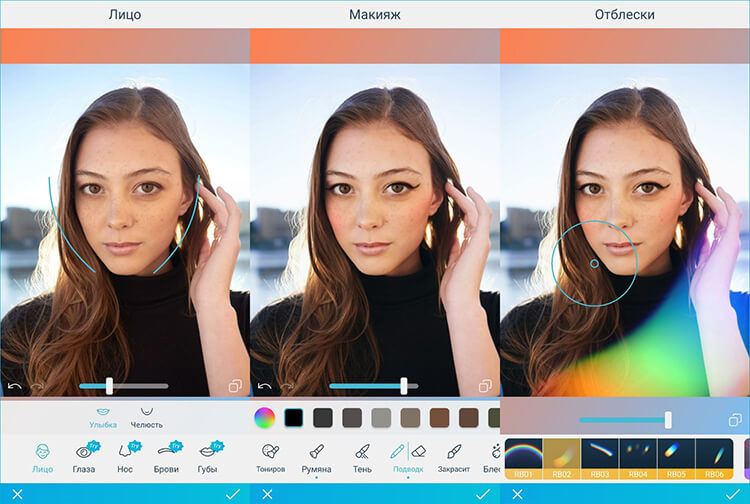Open the Глаза eyes tool
750x504 pixels.
pyautogui.click(x=85, y=456)
